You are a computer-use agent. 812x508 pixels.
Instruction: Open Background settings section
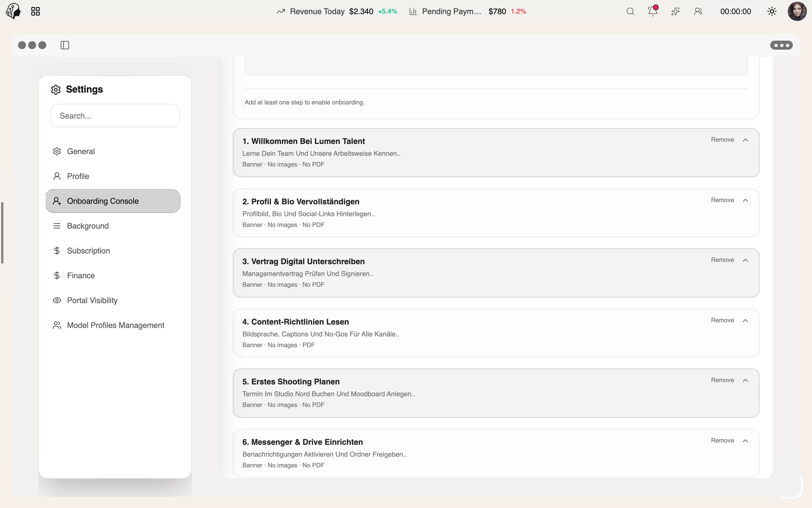113,226
